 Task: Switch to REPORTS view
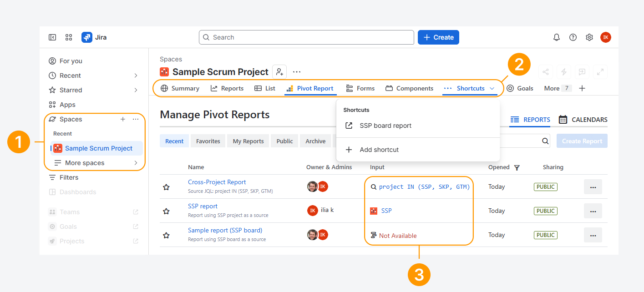pos(530,120)
